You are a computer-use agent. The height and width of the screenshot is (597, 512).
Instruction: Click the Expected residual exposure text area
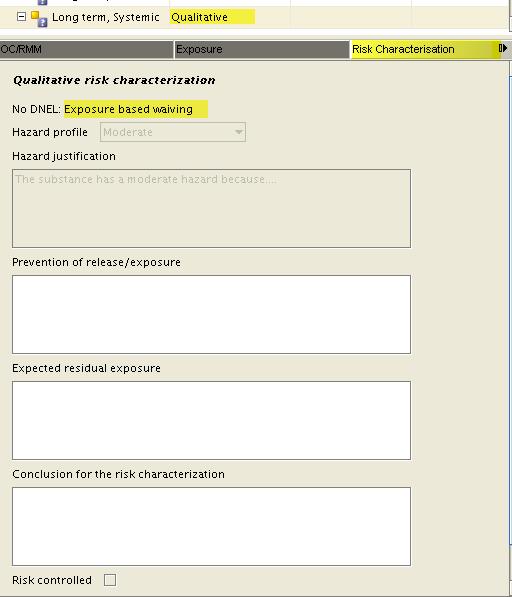pyautogui.click(x=211, y=420)
